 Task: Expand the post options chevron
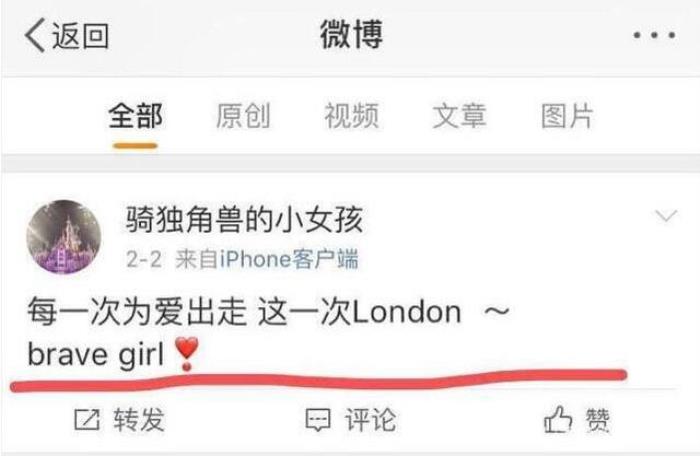click(666, 216)
